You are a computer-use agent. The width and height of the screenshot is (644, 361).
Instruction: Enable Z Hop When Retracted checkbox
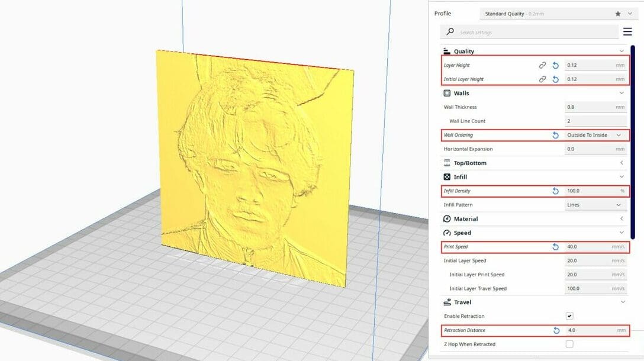569,344
